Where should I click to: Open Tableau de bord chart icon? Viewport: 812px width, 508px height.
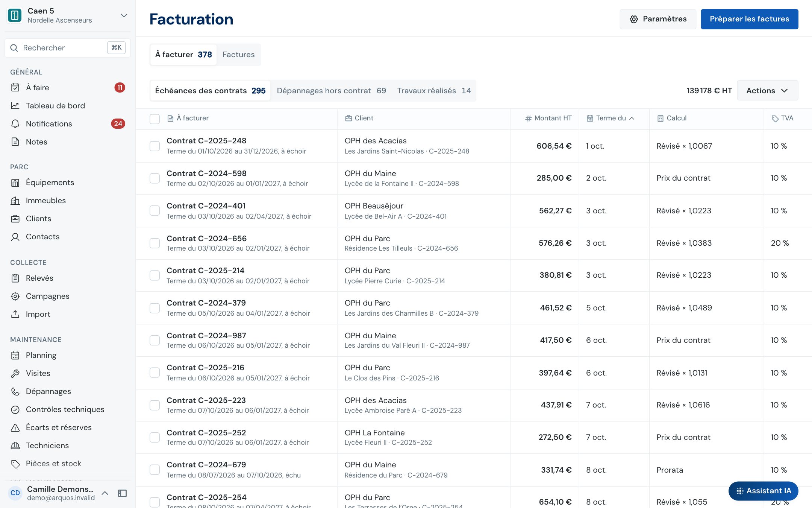pos(15,106)
